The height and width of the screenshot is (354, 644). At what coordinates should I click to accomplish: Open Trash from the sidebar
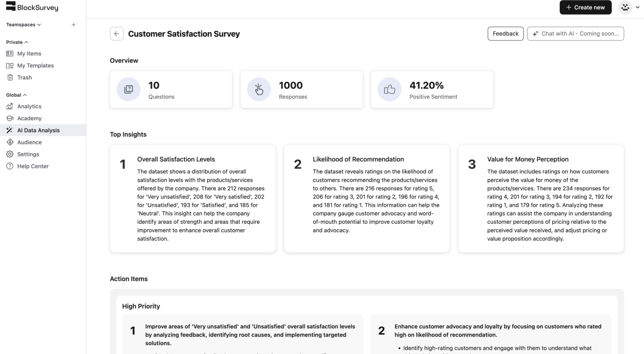click(x=24, y=78)
